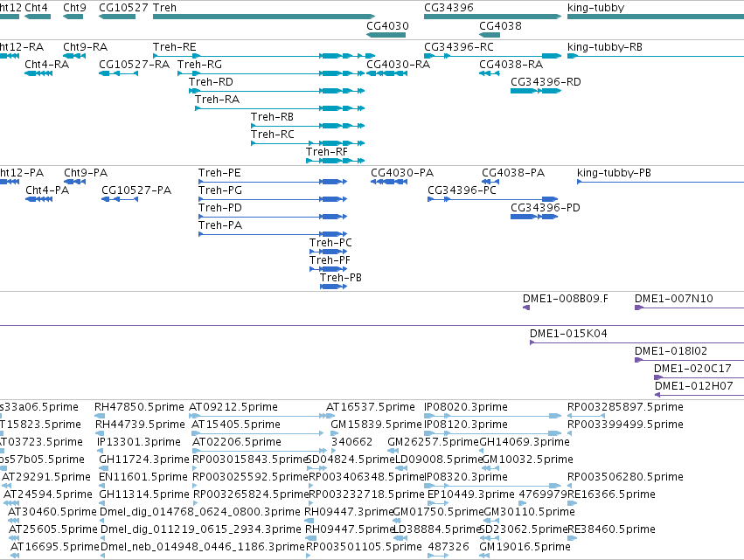
Task: Select EST label EN11601.5prime
Action: coord(143,478)
